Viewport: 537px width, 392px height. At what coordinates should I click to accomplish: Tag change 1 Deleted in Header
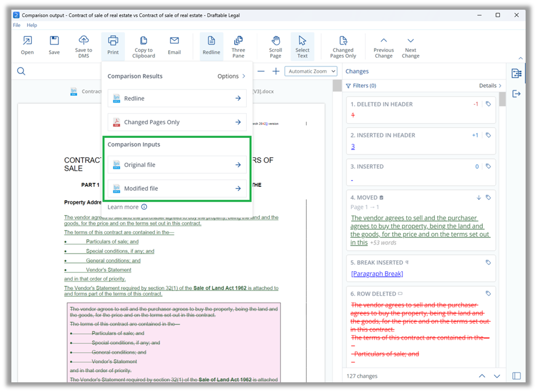489,104
